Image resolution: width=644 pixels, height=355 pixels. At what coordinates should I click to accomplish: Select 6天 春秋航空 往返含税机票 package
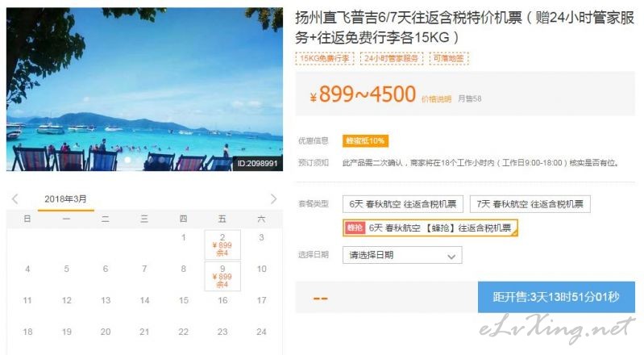click(403, 204)
